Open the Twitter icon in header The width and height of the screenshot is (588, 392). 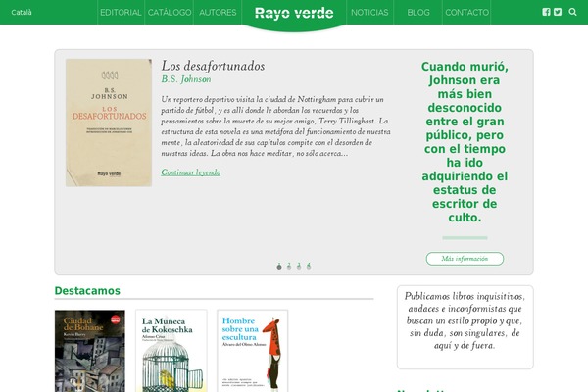(558, 12)
